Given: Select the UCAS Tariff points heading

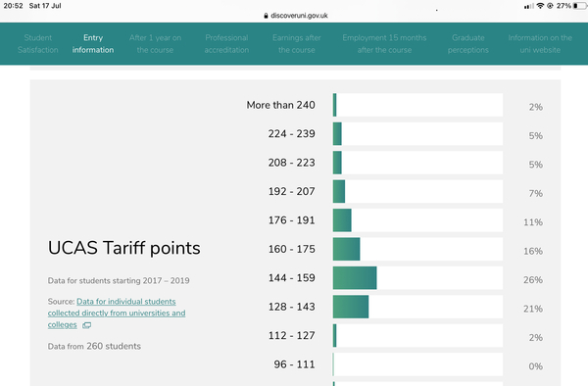Looking at the screenshot, I should (x=124, y=248).
